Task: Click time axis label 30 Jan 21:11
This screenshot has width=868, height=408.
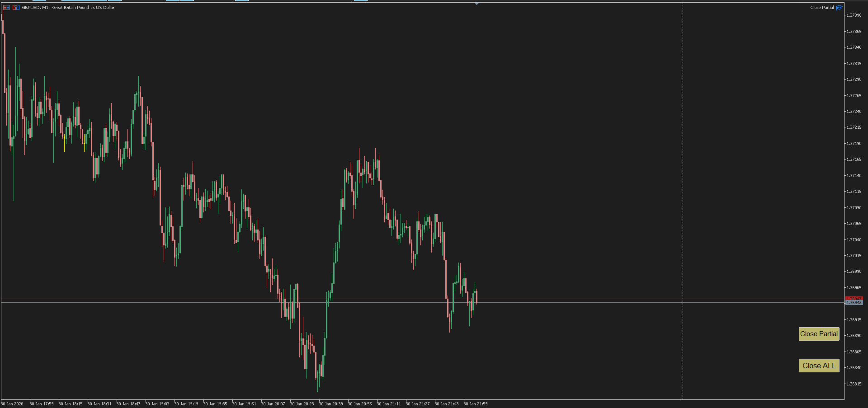Action: [389, 404]
